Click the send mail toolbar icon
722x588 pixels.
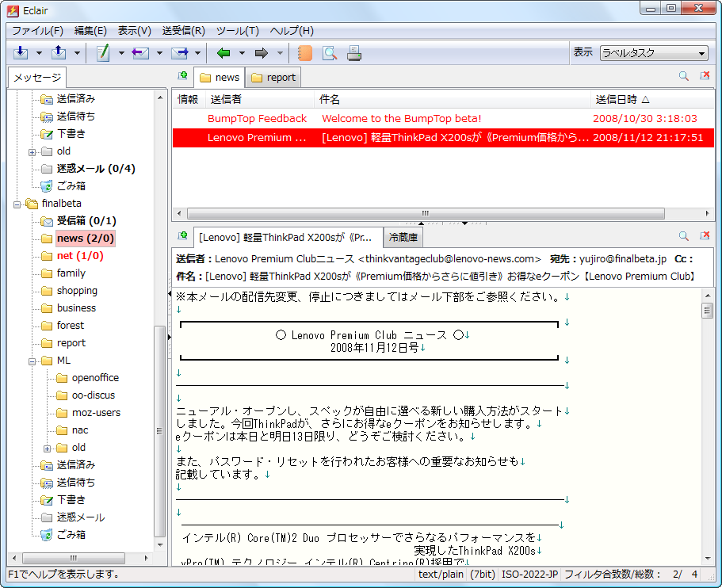click(x=59, y=53)
